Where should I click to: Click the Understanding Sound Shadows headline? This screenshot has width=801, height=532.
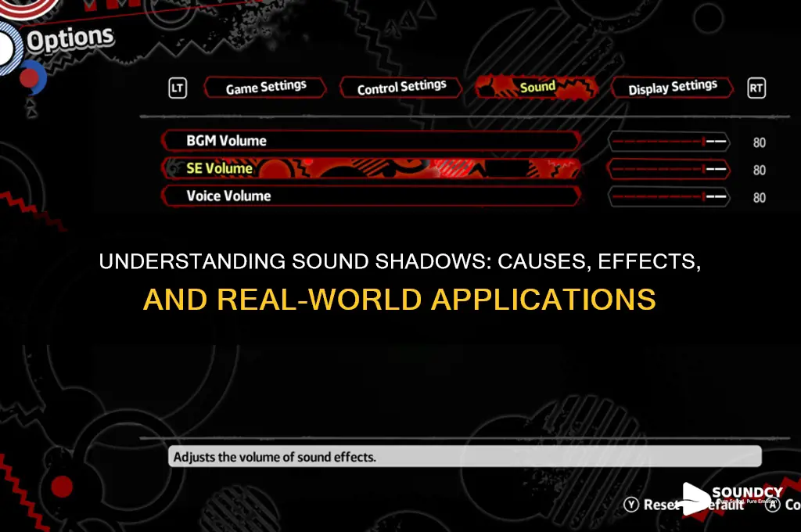click(400, 261)
